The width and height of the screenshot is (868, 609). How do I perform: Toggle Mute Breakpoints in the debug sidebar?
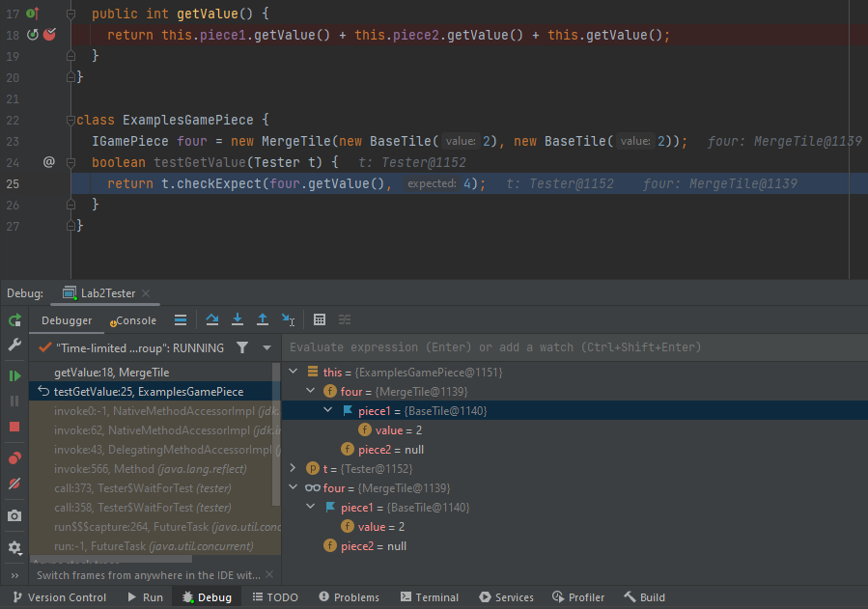(x=14, y=484)
